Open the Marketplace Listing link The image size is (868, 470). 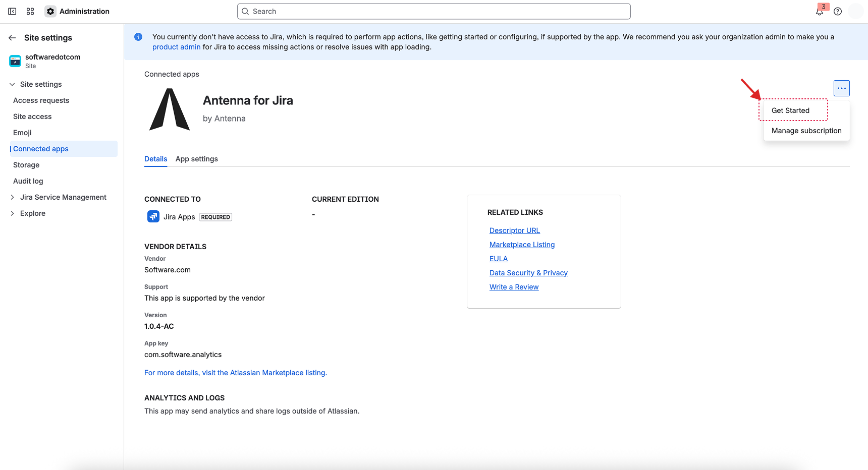[x=522, y=245]
